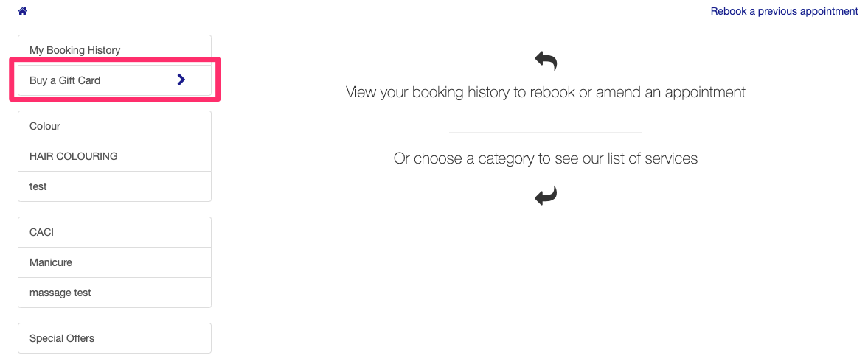Open My Booking History

114,50
